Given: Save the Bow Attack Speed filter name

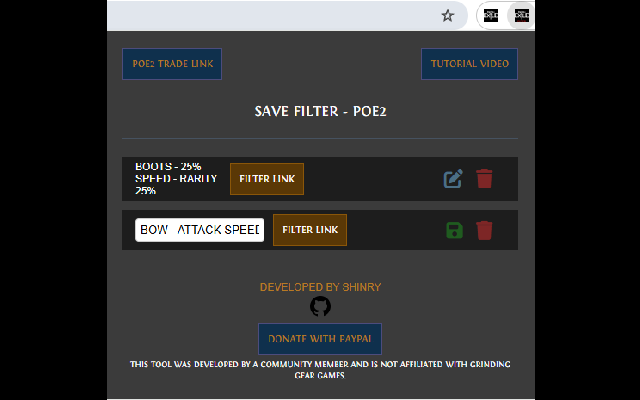Looking at the screenshot, I should (x=454, y=230).
